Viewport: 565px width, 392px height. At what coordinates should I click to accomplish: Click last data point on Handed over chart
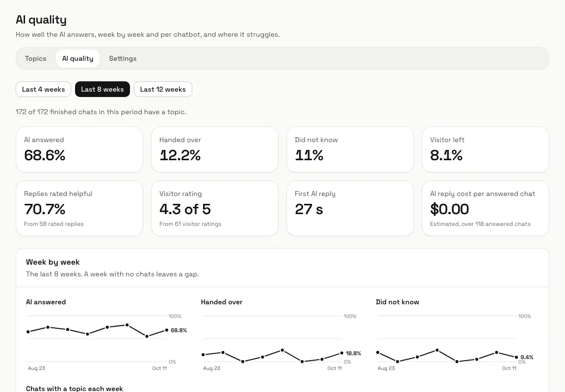coord(341,353)
